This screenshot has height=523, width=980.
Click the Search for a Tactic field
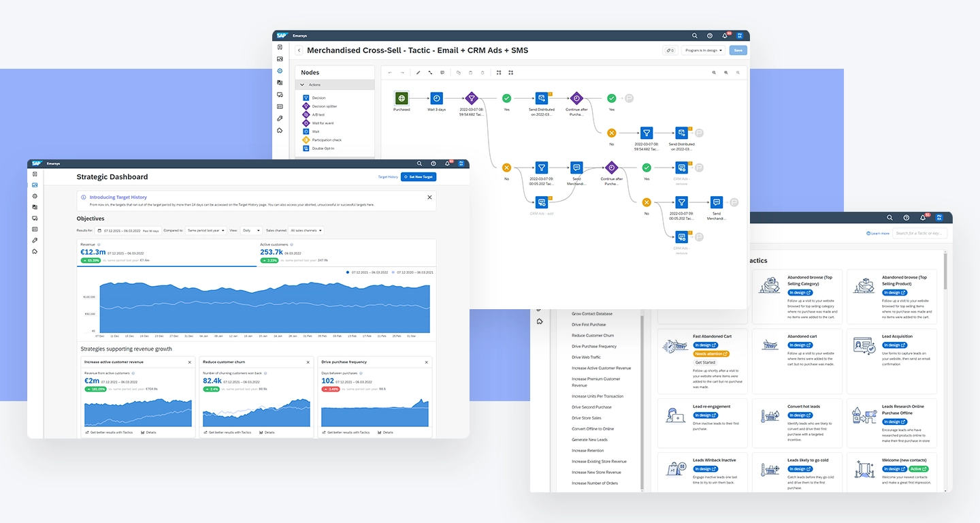(x=920, y=234)
